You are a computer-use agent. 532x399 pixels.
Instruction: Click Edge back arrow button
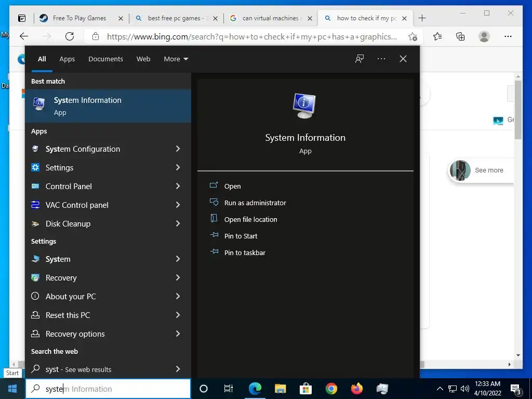pos(24,36)
